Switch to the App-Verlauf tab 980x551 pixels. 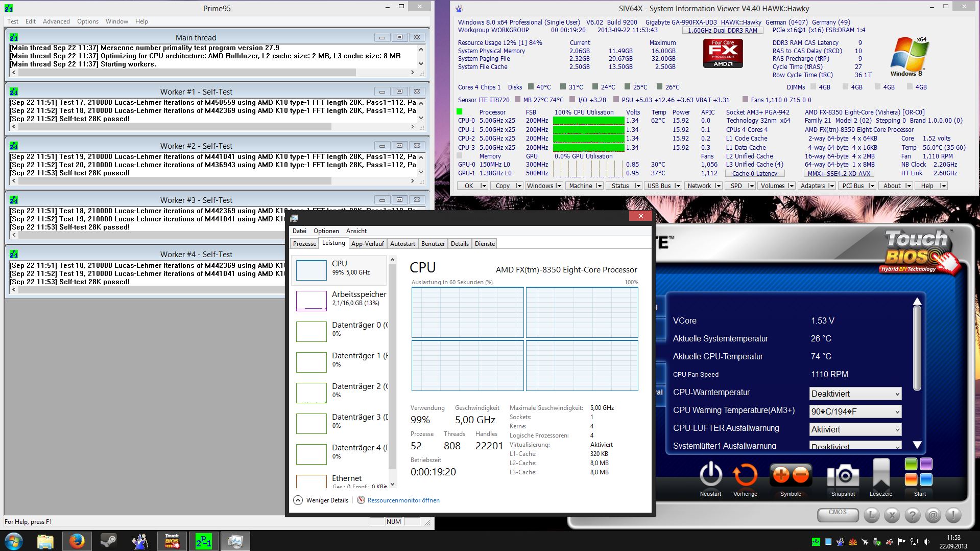tap(368, 244)
